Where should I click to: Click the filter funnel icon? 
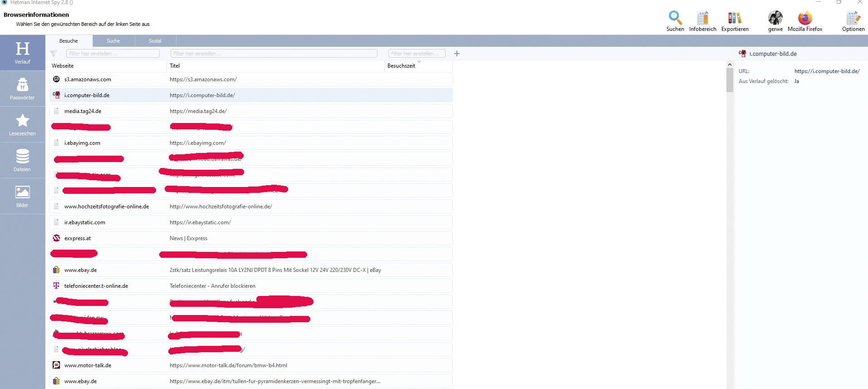[x=54, y=54]
